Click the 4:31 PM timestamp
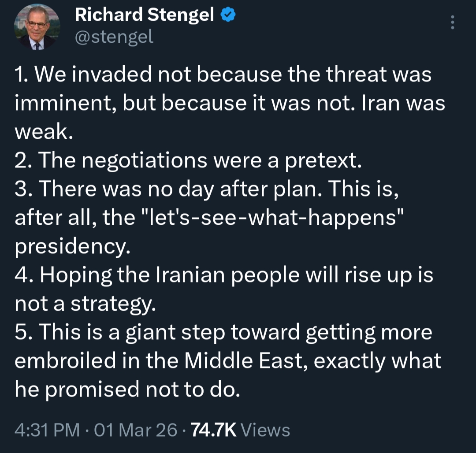The image size is (476, 453). pyautogui.click(x=47, y=429)
